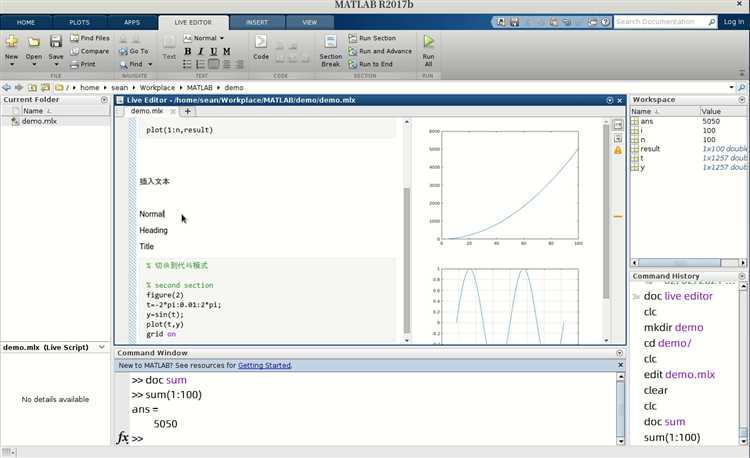
Task: Click Run to End
Action: pos(371,64)
